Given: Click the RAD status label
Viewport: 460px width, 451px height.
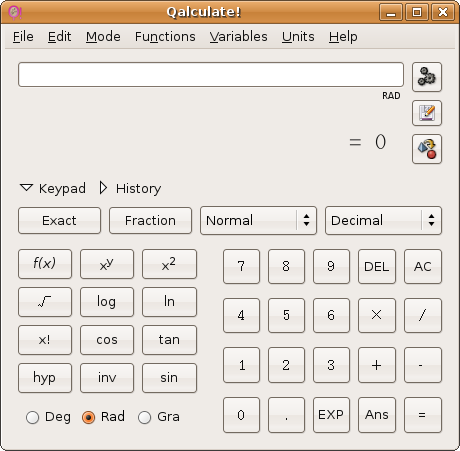Looking at the screenshot, I should click(391, 96).
